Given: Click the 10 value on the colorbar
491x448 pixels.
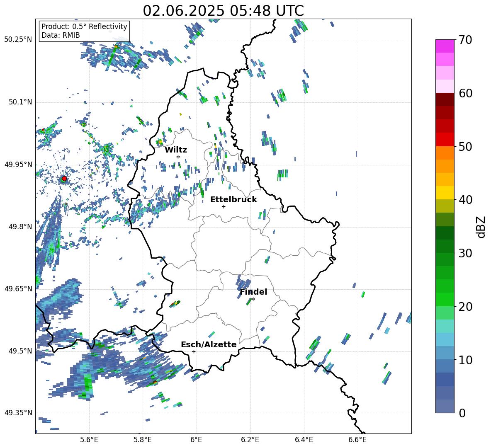Looking at the screenshot, I should click(465, 360).
